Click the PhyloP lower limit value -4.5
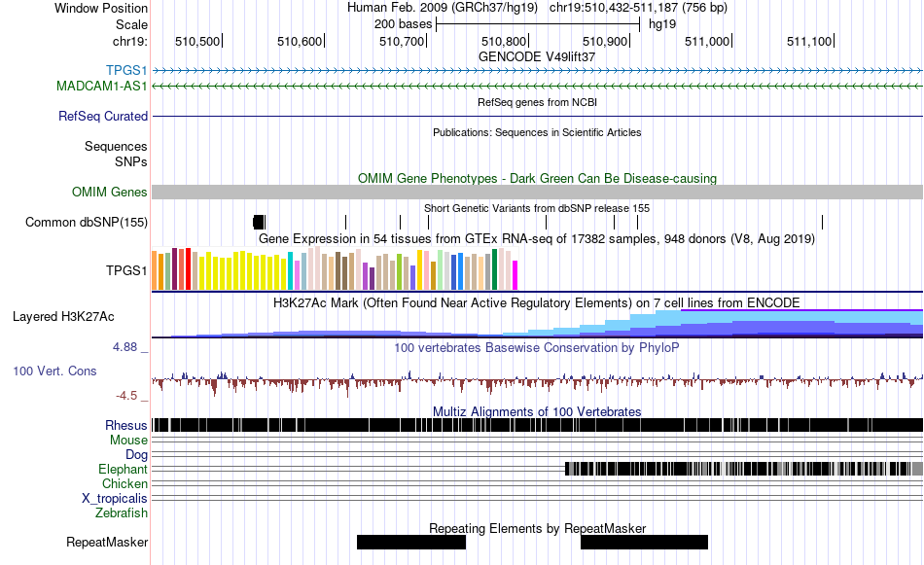924x565 pixels. pos(126,396)
